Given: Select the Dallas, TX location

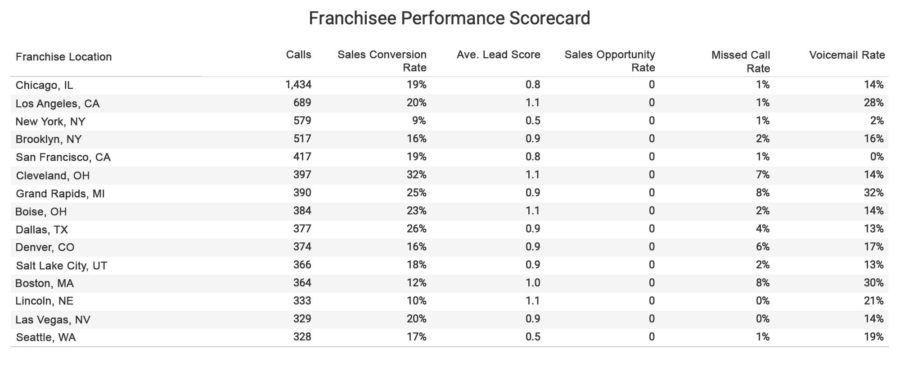Looking at the screenshot, I should 41,229.
